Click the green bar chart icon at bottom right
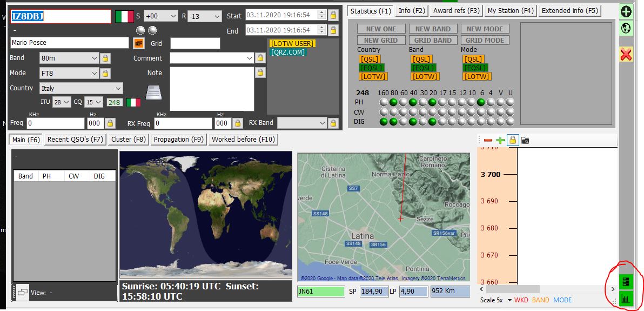Viewport: 644px width, 311px height. (626, 298)
